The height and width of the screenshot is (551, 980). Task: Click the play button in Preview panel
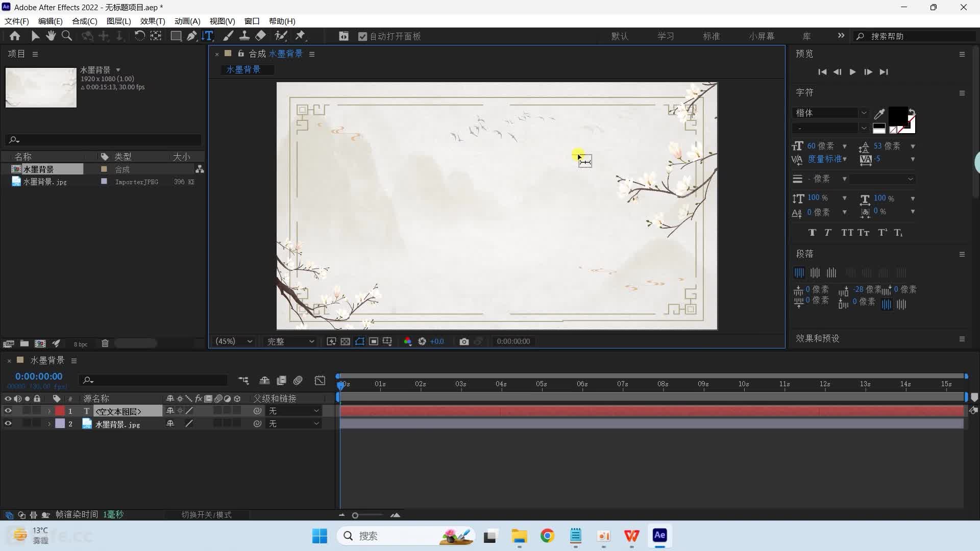point(852,72)
